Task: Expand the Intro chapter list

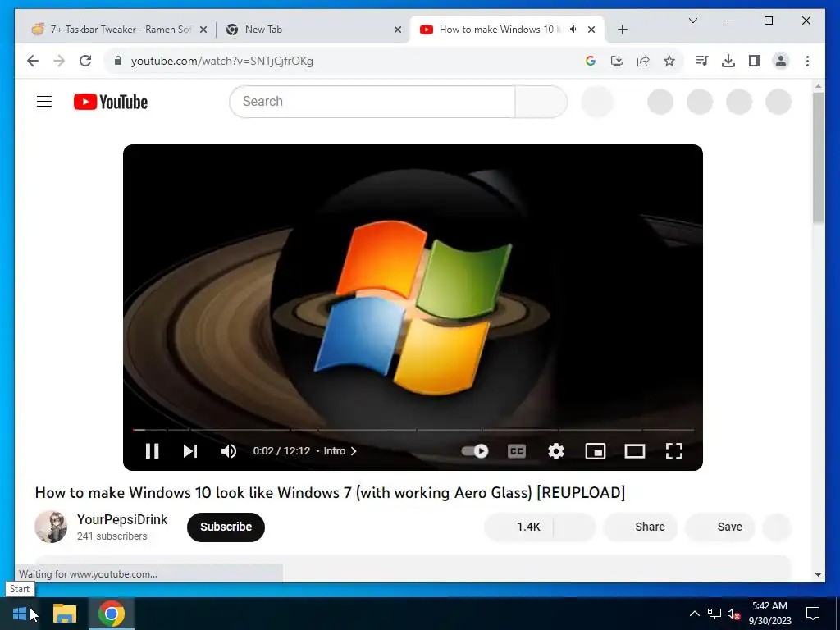Action: click(340, 451)
